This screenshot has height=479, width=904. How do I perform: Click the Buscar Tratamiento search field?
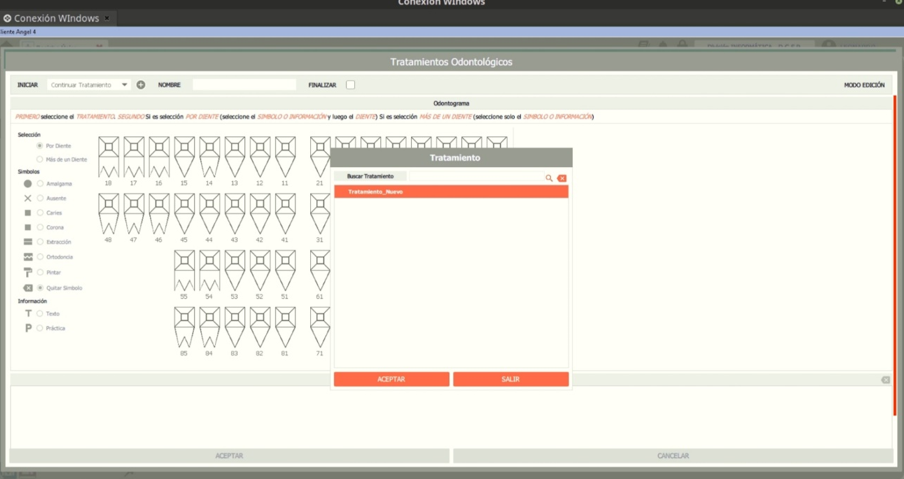coord(476,177)
